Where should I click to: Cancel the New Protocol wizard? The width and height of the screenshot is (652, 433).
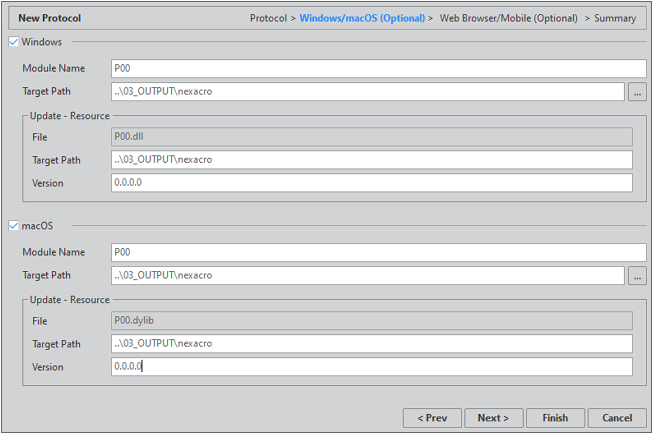pos(617,418)
